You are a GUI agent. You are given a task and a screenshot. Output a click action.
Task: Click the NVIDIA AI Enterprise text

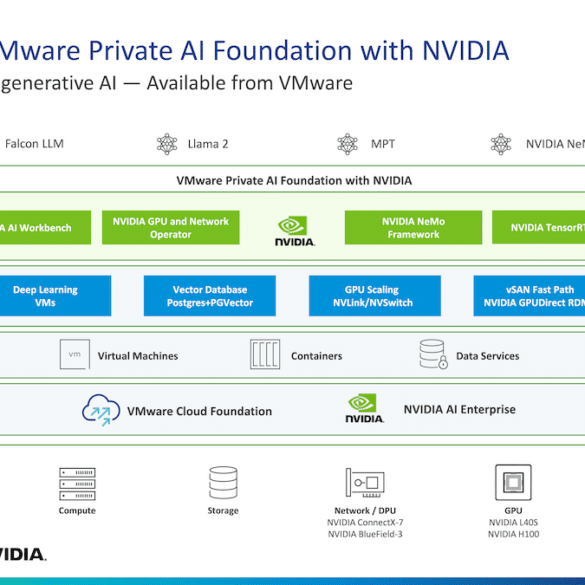pyautogui.click(x=460, y=409)
